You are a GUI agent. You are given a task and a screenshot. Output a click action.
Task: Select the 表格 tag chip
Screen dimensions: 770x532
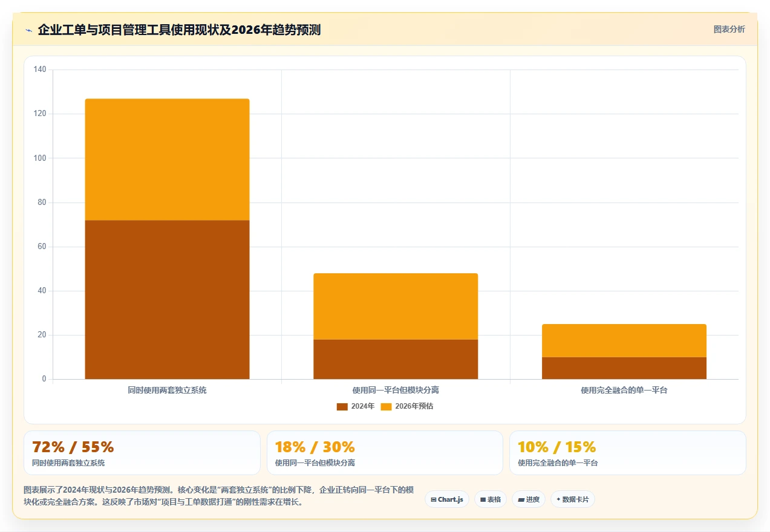point(491,499)
